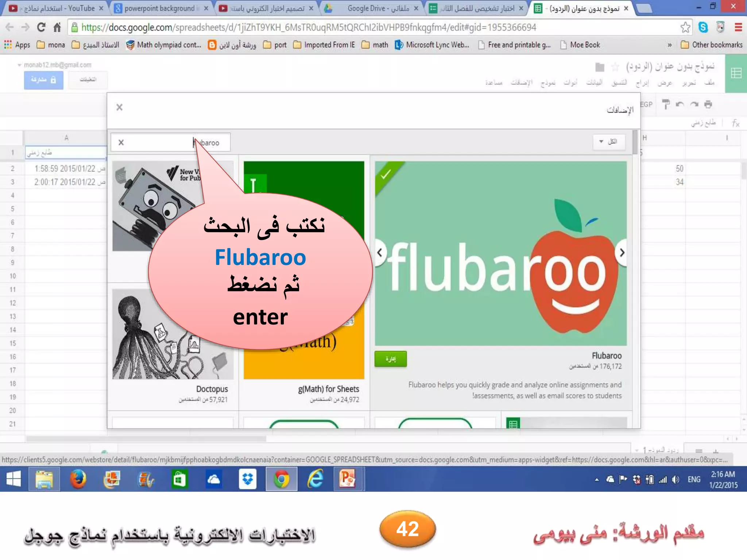747x560 pixels.
Task: Click the blue Share button
Action: point(44,80)
